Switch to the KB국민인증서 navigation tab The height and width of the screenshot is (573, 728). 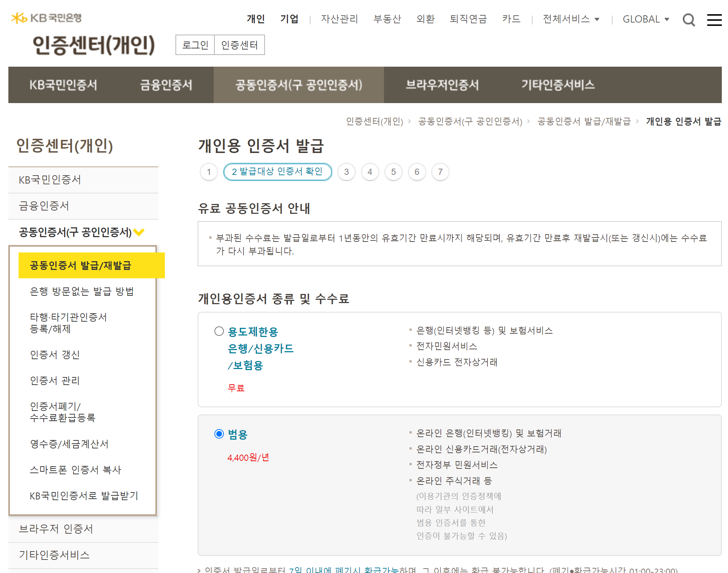point(63,85)
